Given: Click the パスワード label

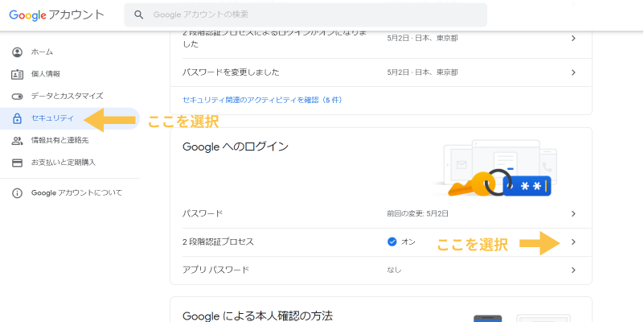Looking at the screenshot, I should (x=203, y=214).
